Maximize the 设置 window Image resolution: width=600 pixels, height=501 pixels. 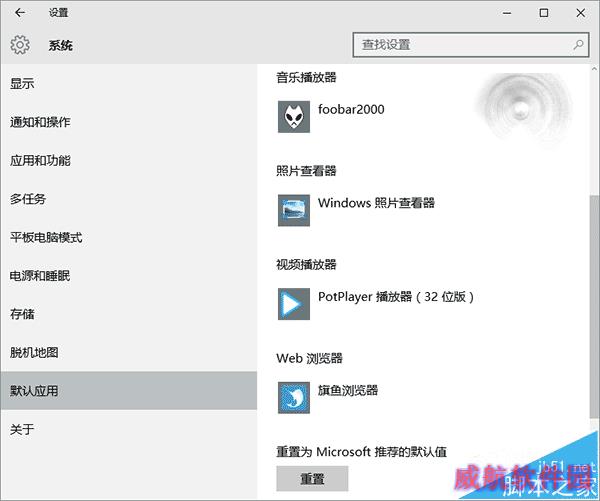pyautogui.click(x=544, y=13)
